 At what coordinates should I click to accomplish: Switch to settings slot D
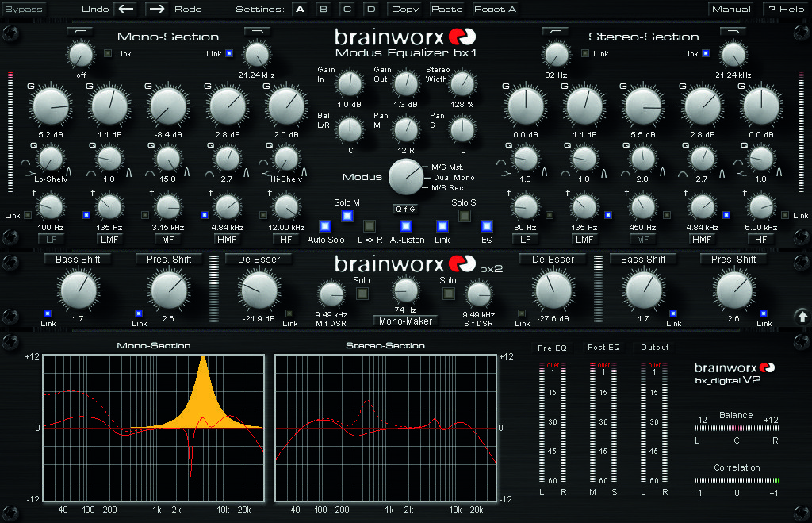[x=371, y=9]
